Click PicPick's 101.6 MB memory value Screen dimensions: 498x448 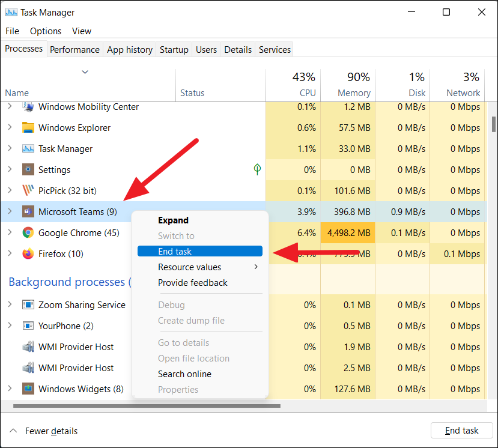click(x=352, y=191)
